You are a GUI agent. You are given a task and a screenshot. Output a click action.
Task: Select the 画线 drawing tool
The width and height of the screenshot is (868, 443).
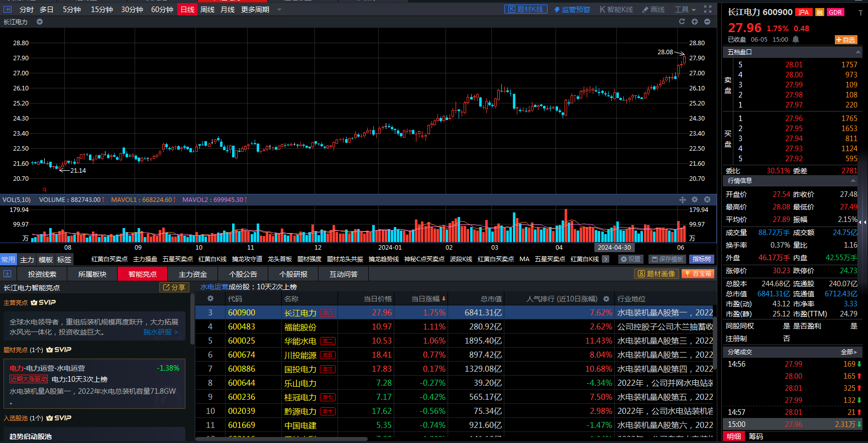pos(654,10)
